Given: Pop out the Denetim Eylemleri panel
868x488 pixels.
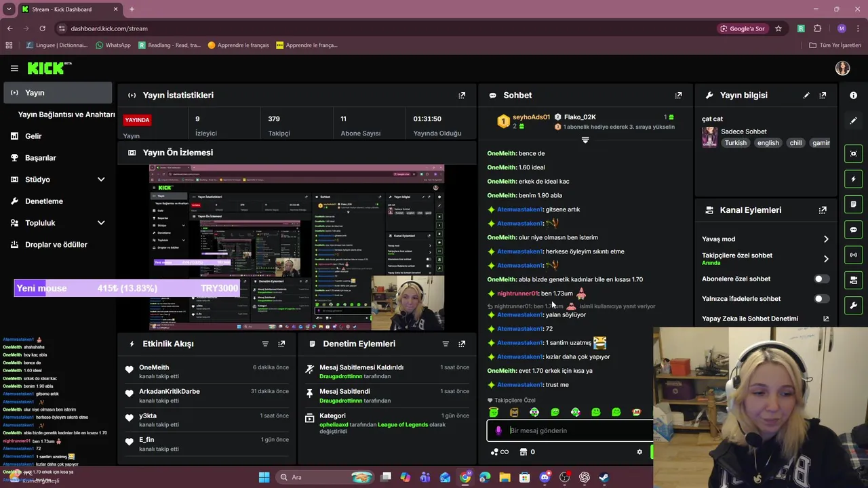Looking at the screenshot, I should tap(462, 344).
